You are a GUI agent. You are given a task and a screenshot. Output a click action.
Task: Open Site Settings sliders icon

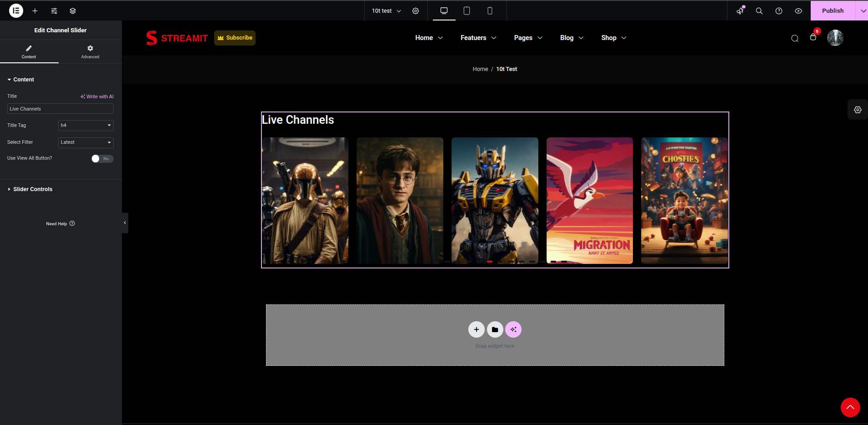click(54, 11)
